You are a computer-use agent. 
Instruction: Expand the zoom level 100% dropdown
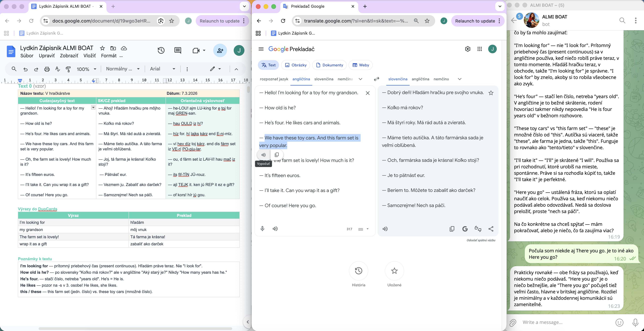pos(95,69)
